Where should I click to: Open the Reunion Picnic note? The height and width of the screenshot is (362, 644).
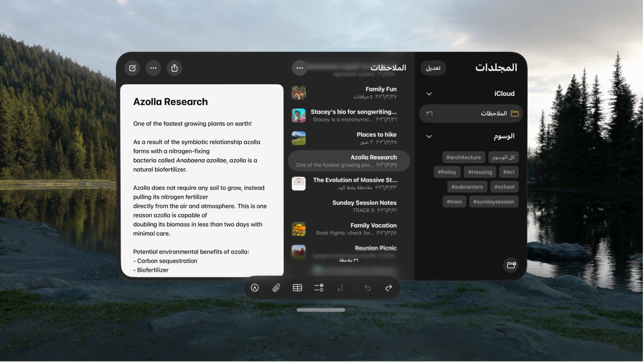tap(349, 252)
